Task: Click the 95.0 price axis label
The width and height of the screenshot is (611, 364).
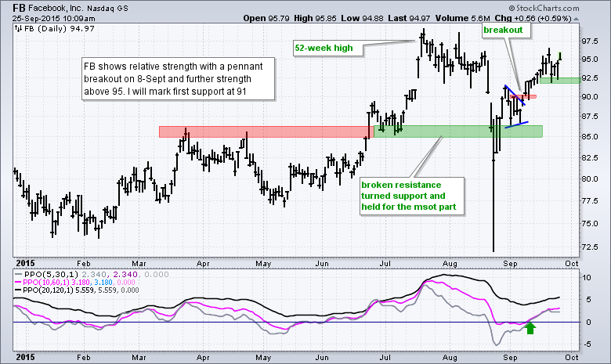Action: 590,59
